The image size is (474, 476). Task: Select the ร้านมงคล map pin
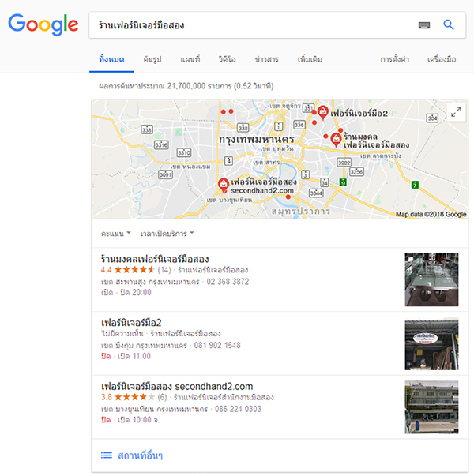coord(336,140)
